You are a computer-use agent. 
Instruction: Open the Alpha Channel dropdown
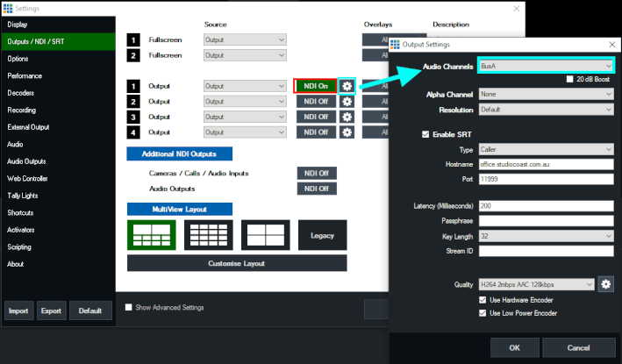click(545, 94)
